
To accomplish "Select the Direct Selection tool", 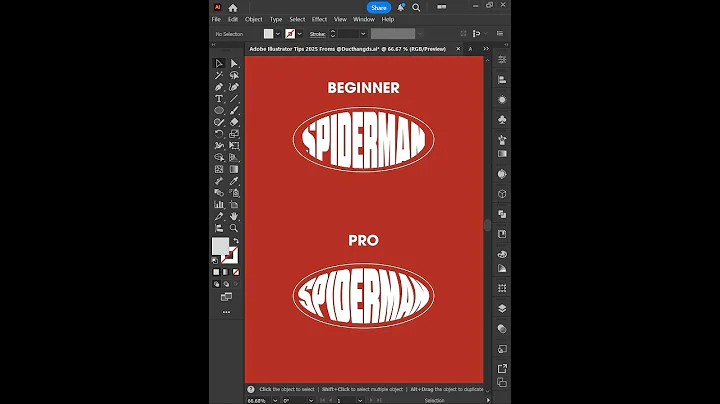I will pos(234,63).
